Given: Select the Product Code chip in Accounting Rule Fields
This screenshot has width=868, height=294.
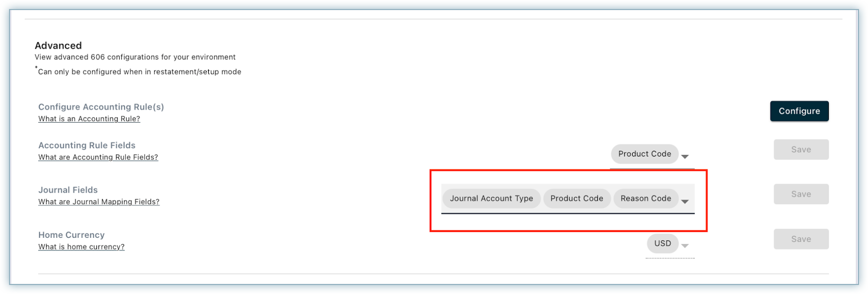Looking at the screenshot, I should (644, 154).
